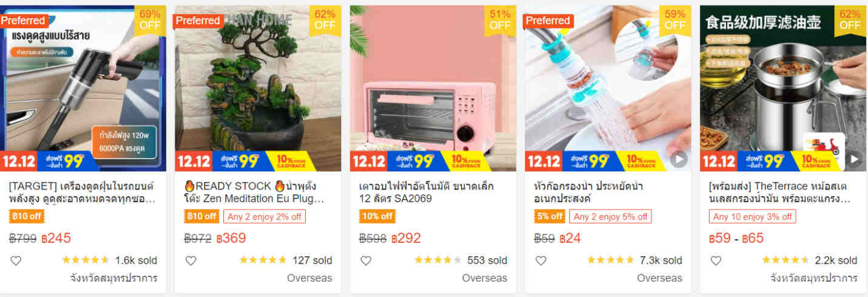Viewport: 868px width, 297px height.
Task: Click the ฿10 off voucher on vacuum
Action: (27, 216)
